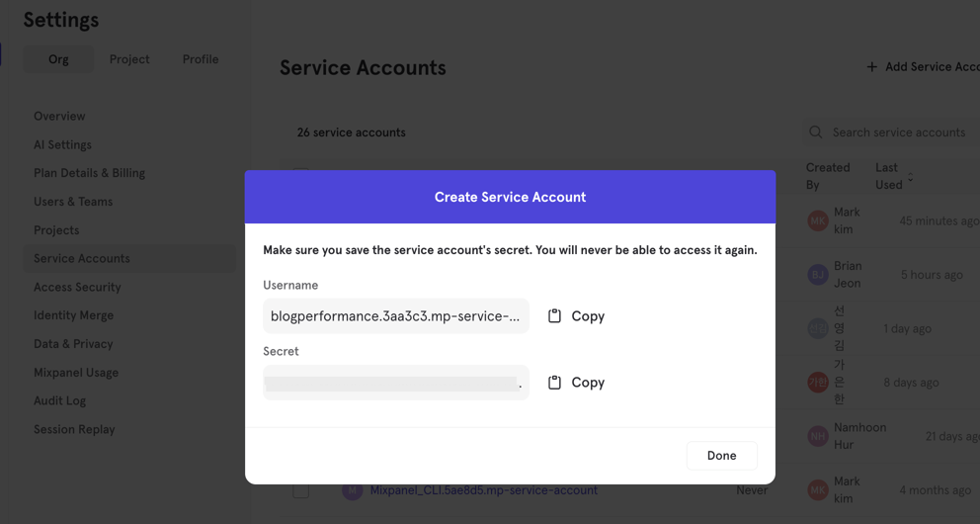Copy the Username with clipboard icon

tap(576, 315)
